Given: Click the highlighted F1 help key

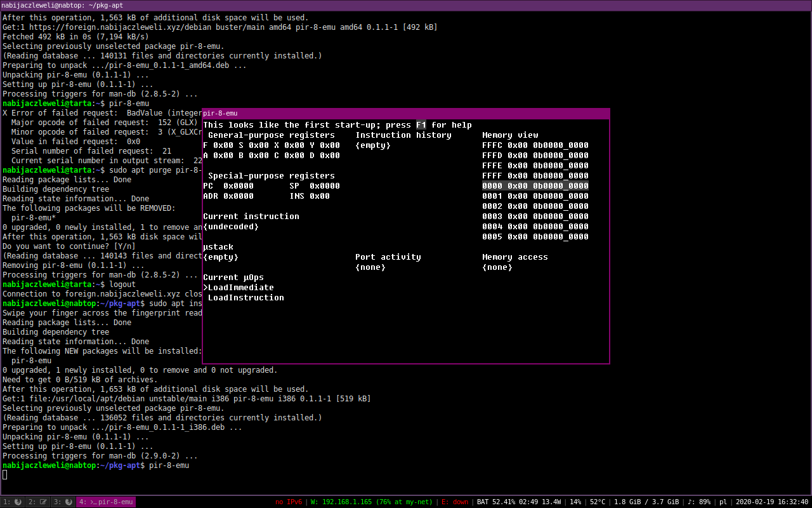Looking at the screenshot, I should (x=421, y=125).
